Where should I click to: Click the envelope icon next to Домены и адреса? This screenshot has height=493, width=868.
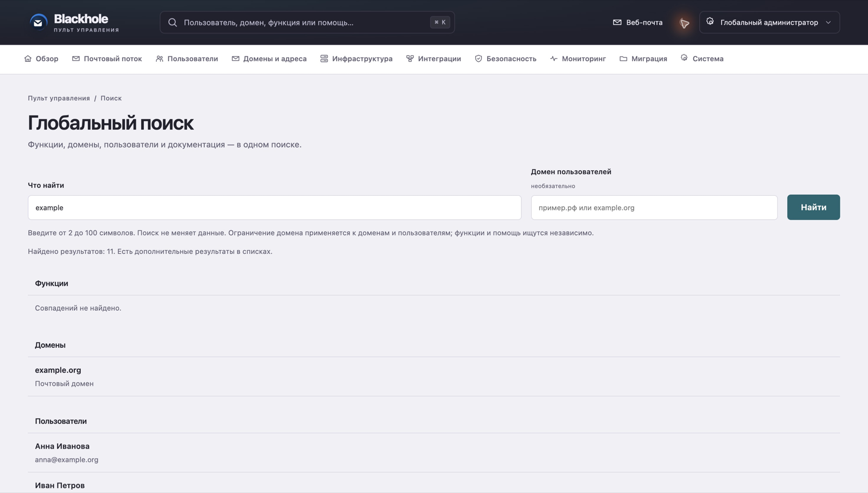tap(235, 59)
